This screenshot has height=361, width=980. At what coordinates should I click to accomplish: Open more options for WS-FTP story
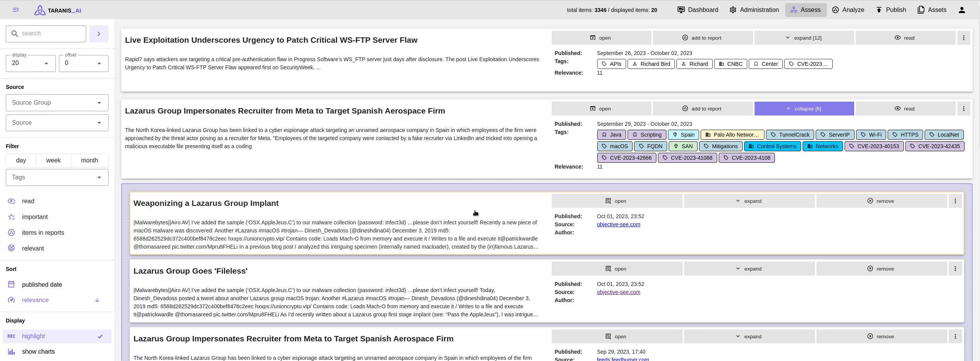pos(963,38)
